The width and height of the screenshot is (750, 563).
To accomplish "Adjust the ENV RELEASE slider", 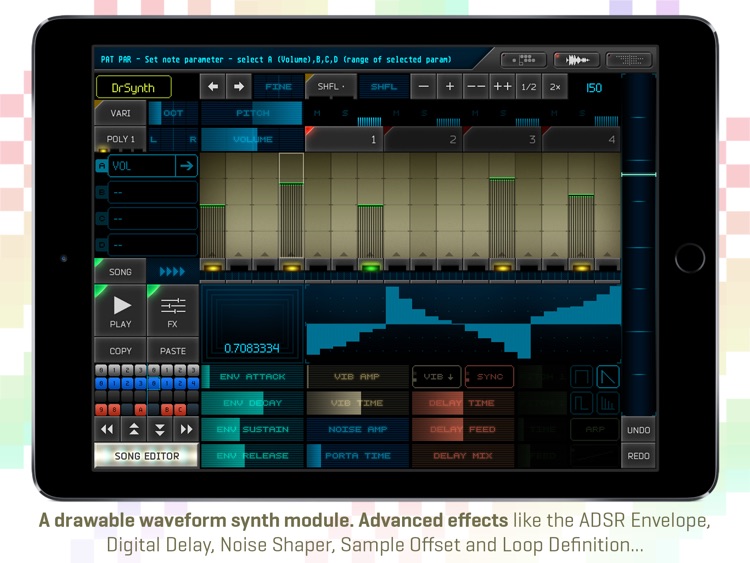I will 253,455.
